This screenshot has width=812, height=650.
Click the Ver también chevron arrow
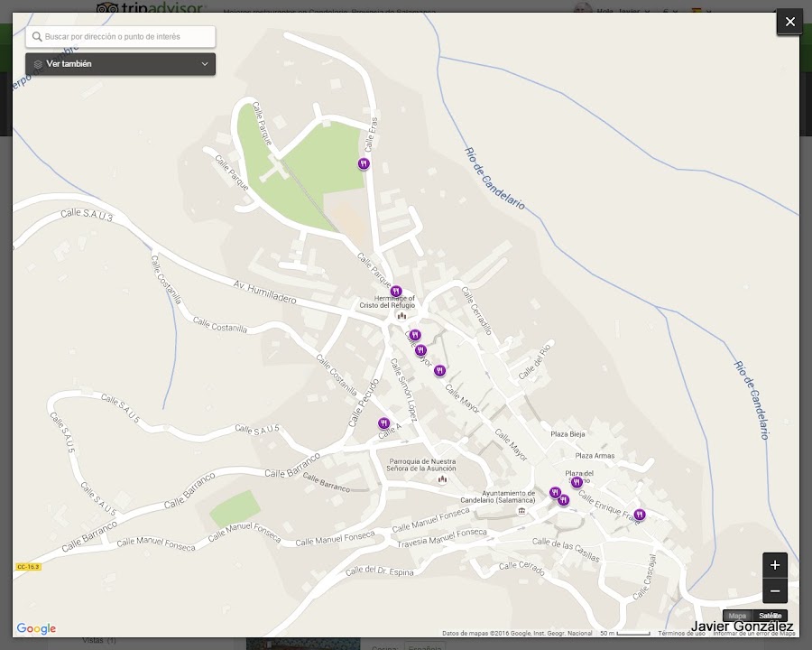pyautogui.click(x=205, y=64)
